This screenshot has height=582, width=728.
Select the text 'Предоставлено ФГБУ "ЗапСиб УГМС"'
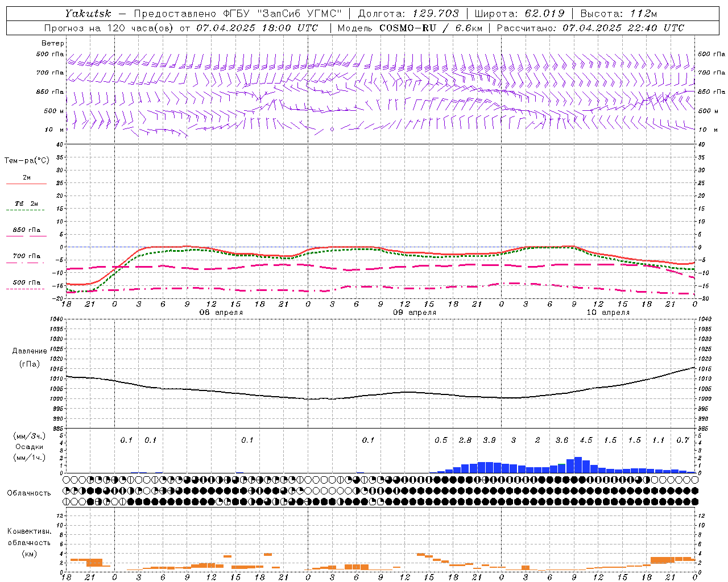point(238,14)
